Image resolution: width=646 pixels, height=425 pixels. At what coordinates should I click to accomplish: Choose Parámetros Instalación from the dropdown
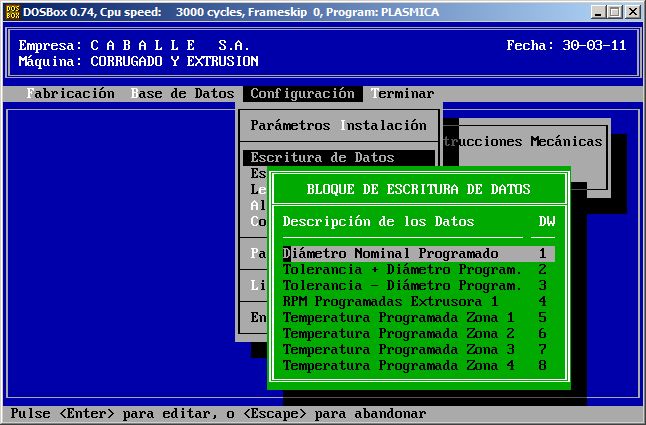[x=338, y=126]
